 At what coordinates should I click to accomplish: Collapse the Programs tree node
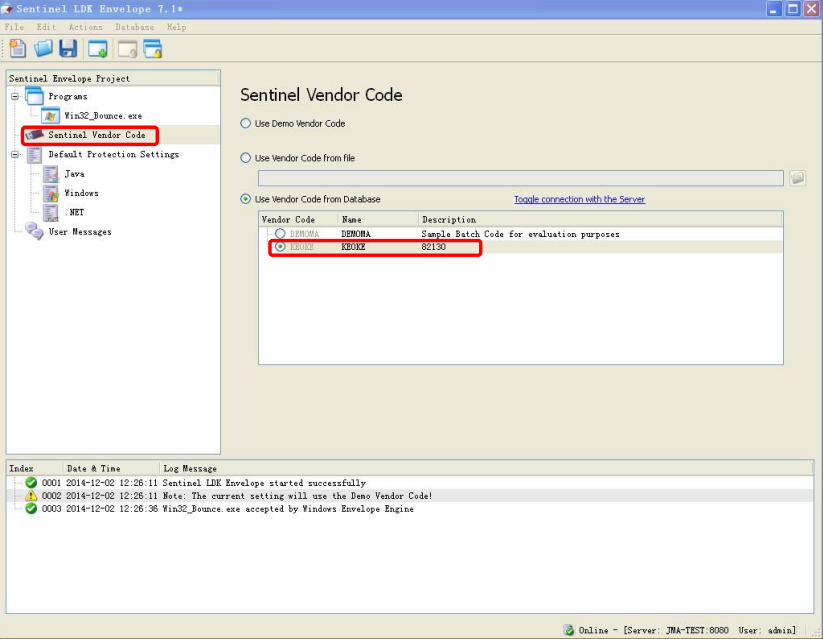click(15, 97)
